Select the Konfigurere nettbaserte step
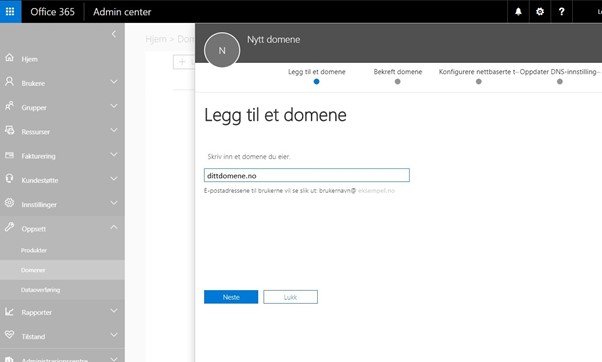 [478, 76]
